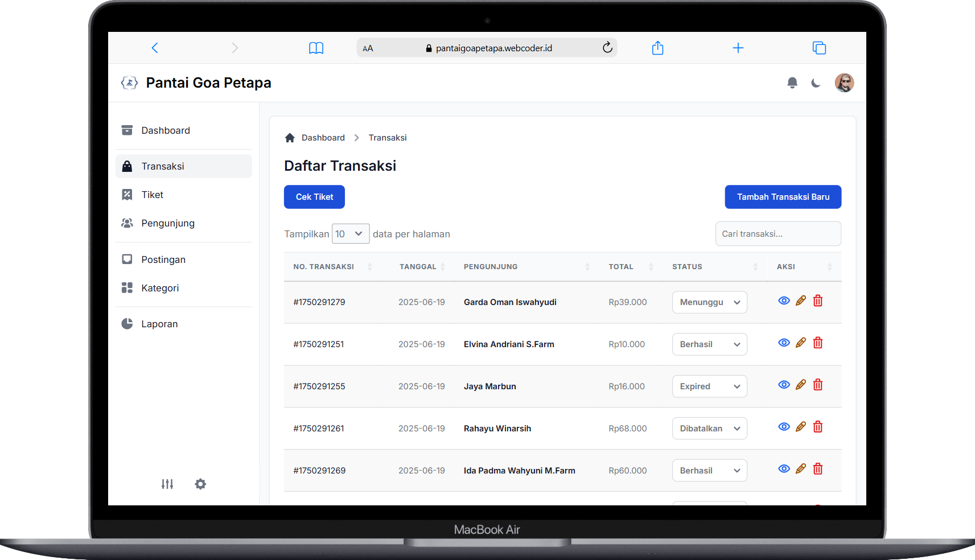
Task: Click the home icon in breadcrumb
Action: (290, 138)
